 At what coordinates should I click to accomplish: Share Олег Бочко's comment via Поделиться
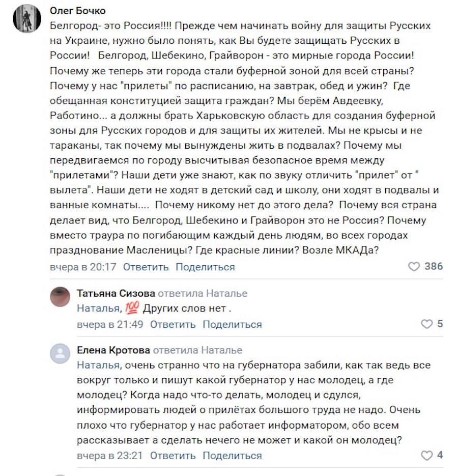[205, 267]
